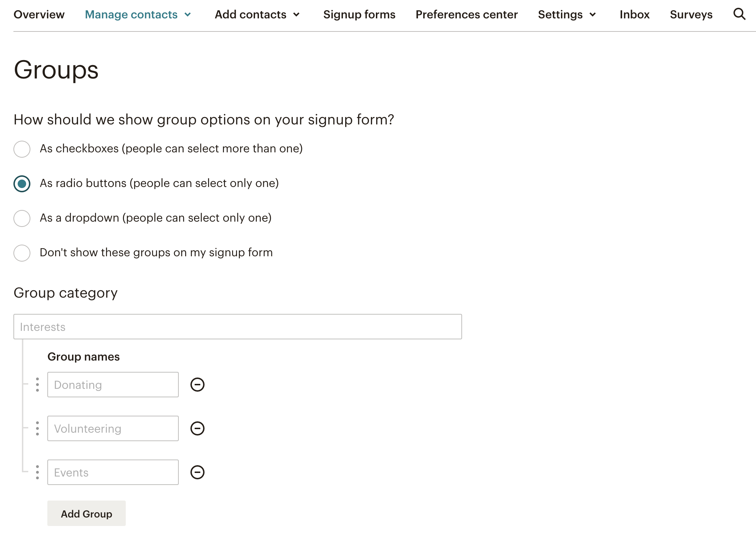The width and height of the screenshot is (756, 538).
Task: Click the drag handle beside Volunteering
Action: [37, 428]
